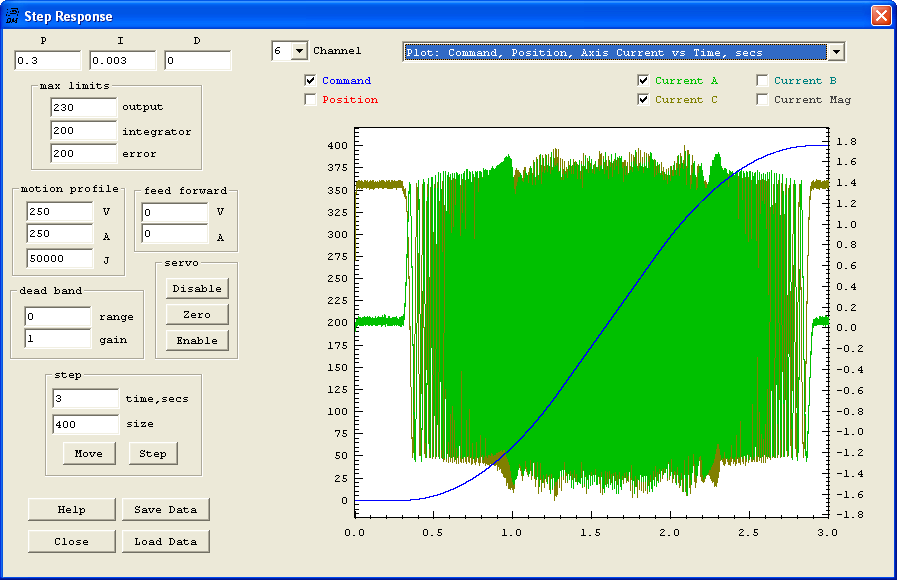
Task: Click the Move button
Action: (89, 454)
